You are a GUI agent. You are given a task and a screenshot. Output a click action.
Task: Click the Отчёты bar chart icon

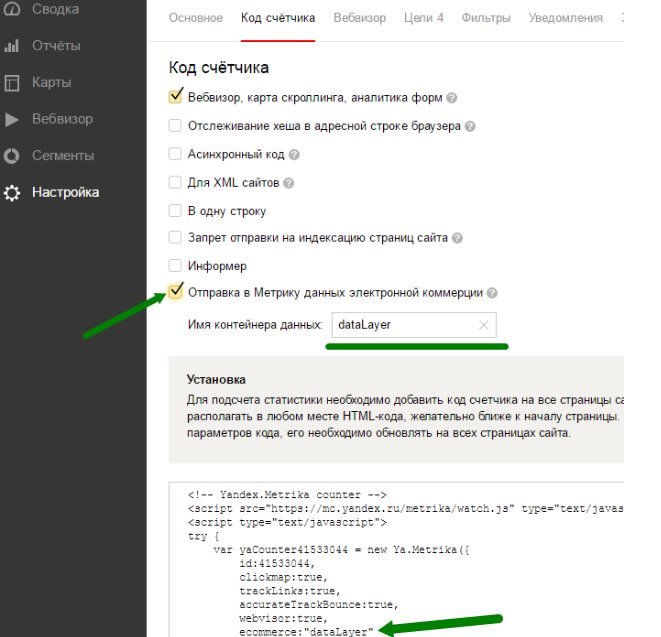(11, 46)
